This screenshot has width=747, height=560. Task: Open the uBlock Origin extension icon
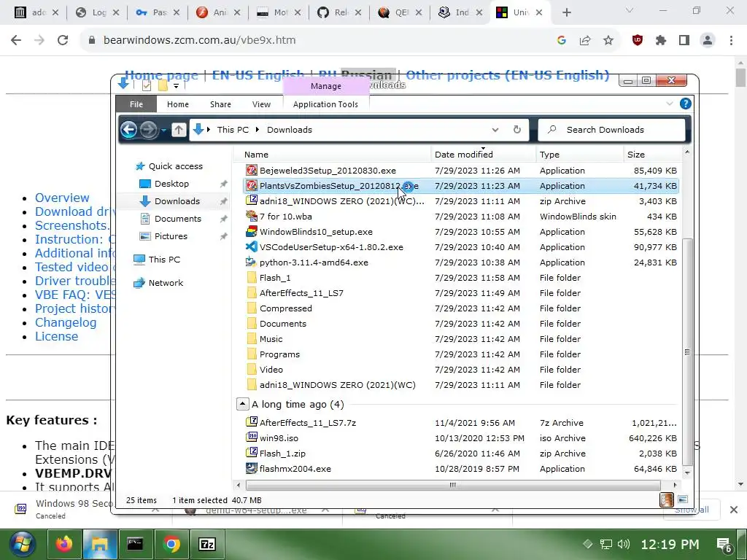(638, 40)
